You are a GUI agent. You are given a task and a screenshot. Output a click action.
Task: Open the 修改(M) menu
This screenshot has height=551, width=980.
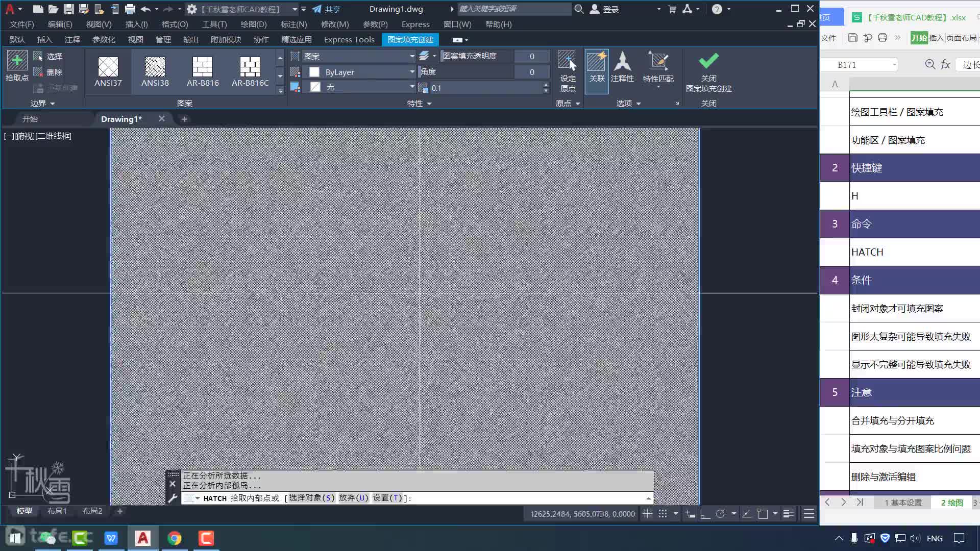pyautogui.click(x=334, y=24)
